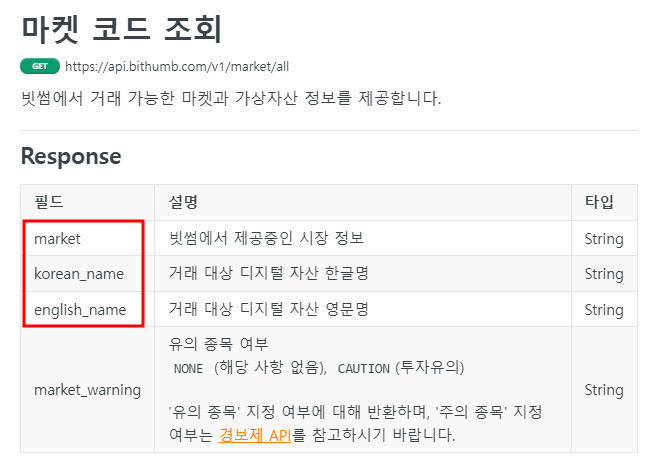Image resolution: width=656 pixels, height=461 pixels.
Task: Open the 경보제 API link
Action: click(254, 435)
